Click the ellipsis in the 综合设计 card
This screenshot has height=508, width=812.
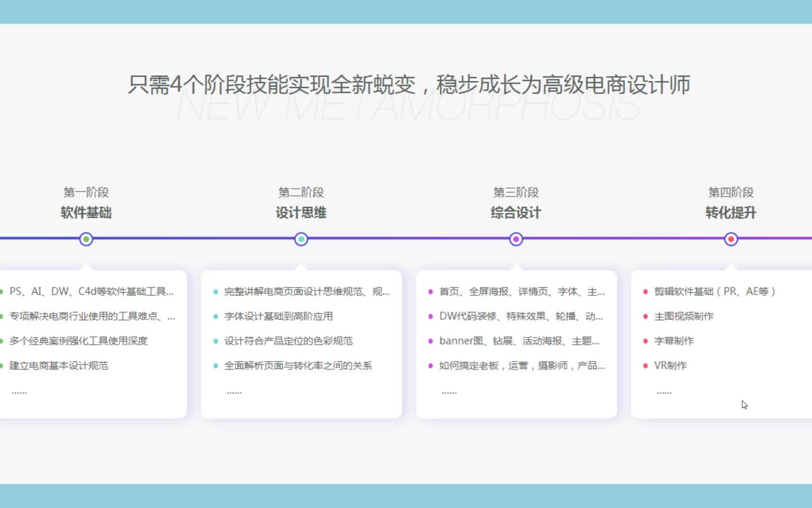point(449,392)
